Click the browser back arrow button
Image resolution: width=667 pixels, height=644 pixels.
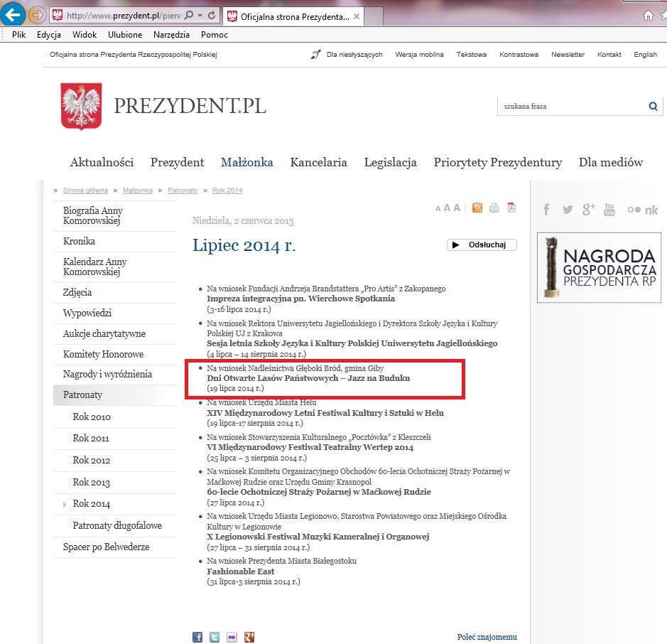[x=13, y=14]
